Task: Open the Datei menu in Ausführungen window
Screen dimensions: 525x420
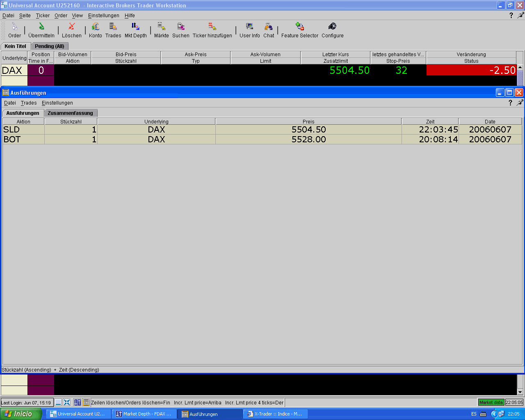Action: click(x=10, y=103)
